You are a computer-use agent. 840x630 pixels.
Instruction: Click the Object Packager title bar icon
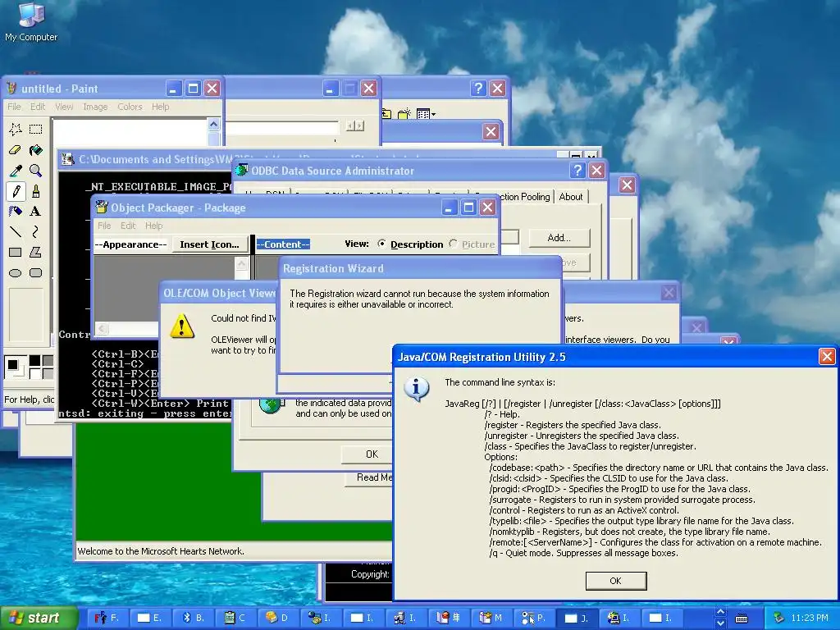click(101, 208)
